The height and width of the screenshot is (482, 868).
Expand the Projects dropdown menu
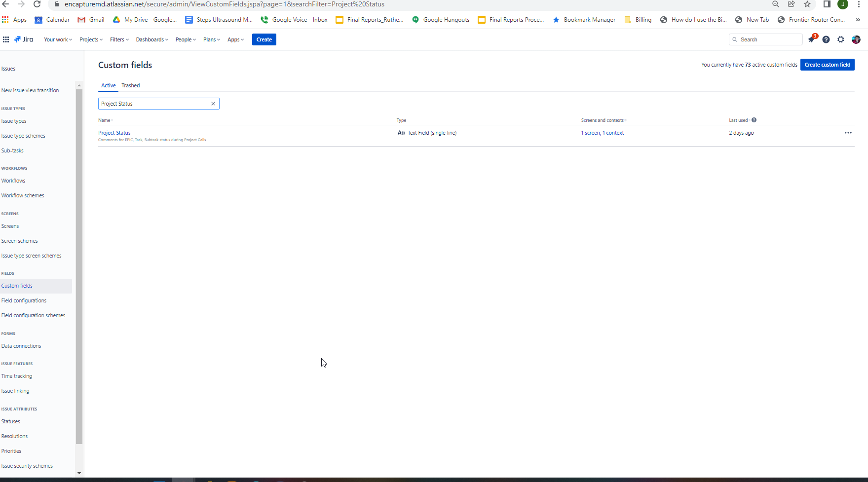point(91,39)
